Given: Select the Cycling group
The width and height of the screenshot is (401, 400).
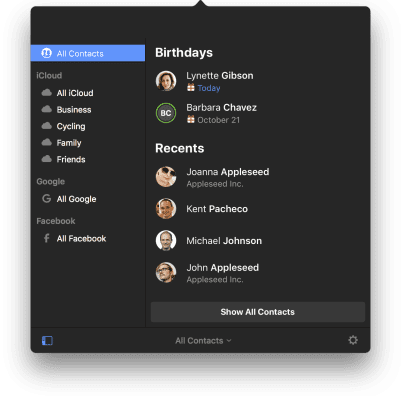Looking at the screenshot, I should pos(88,126).
